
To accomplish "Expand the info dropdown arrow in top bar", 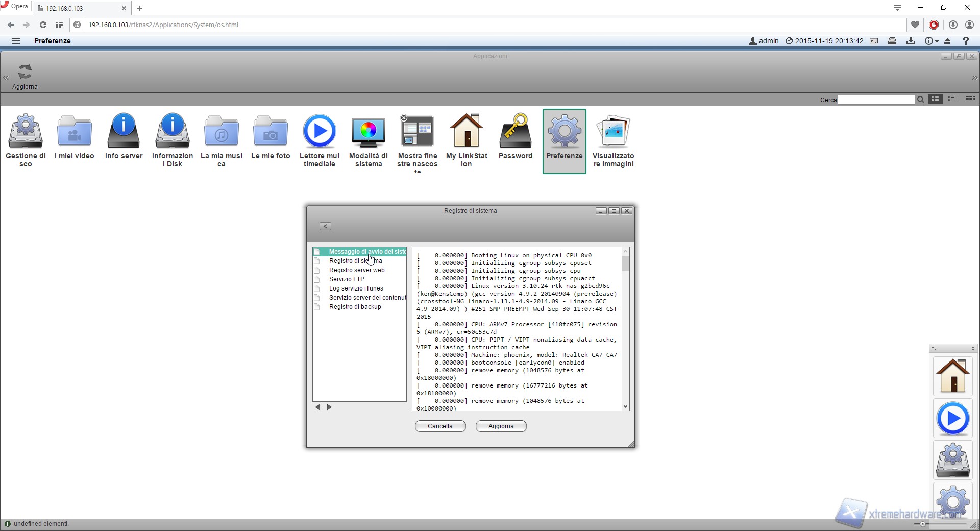I will pos(937,41).
